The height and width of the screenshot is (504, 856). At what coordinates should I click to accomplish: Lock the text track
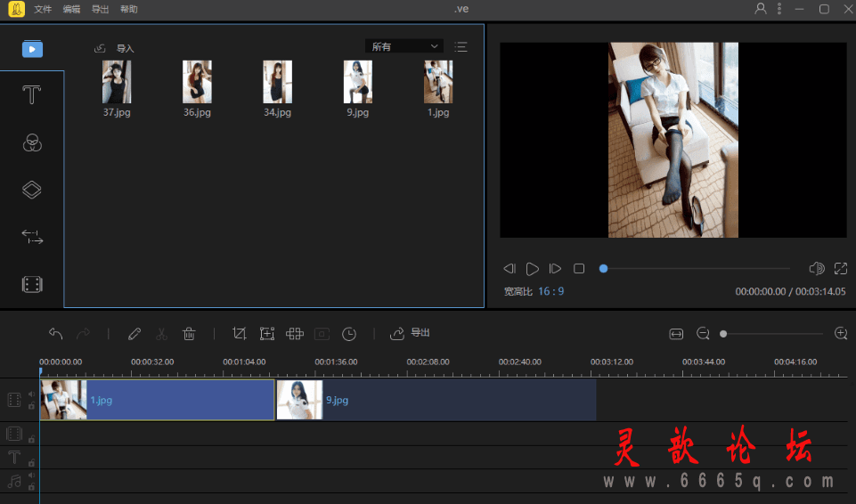point(32,462)
